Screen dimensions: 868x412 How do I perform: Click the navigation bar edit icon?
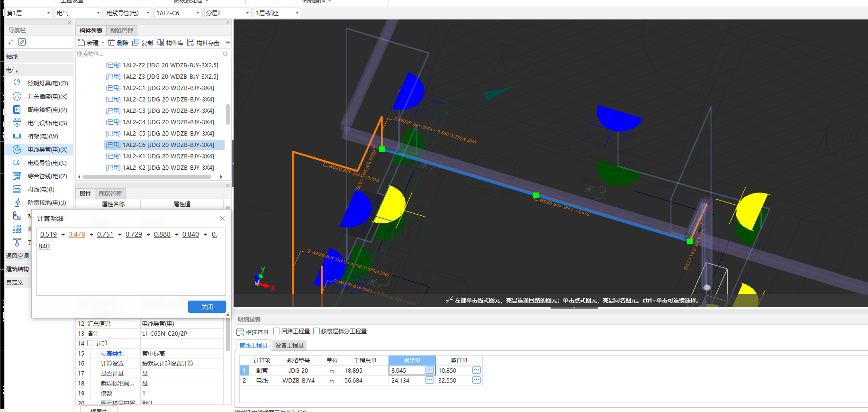tap(22, 42)
